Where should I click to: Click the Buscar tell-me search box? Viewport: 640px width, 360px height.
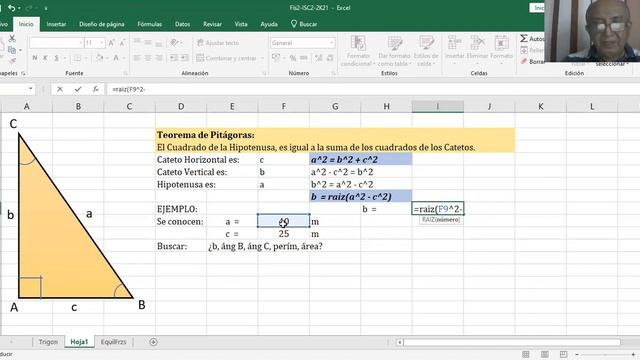[304, 24]
